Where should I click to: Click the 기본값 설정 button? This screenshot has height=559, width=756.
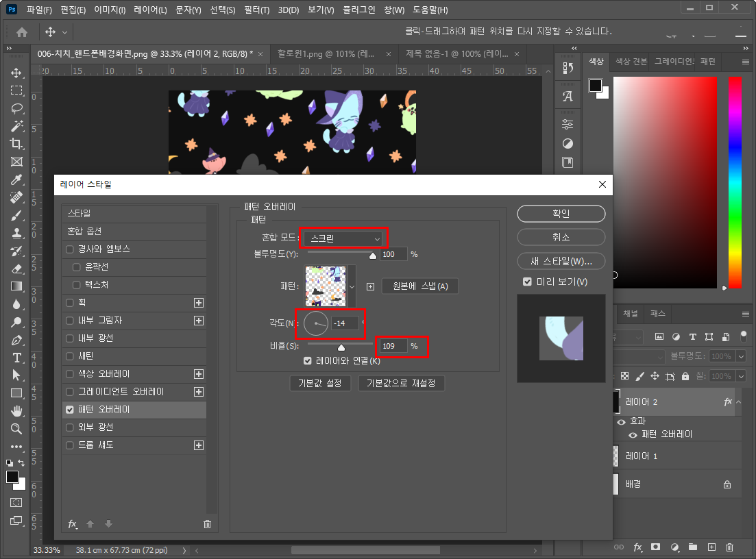click(320, 384)
